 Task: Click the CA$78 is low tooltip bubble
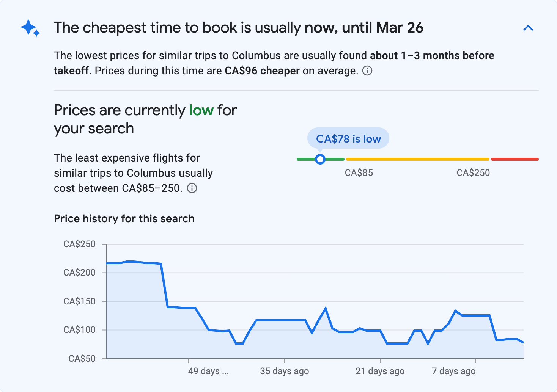pyautogui.click(x=348, y=138)
